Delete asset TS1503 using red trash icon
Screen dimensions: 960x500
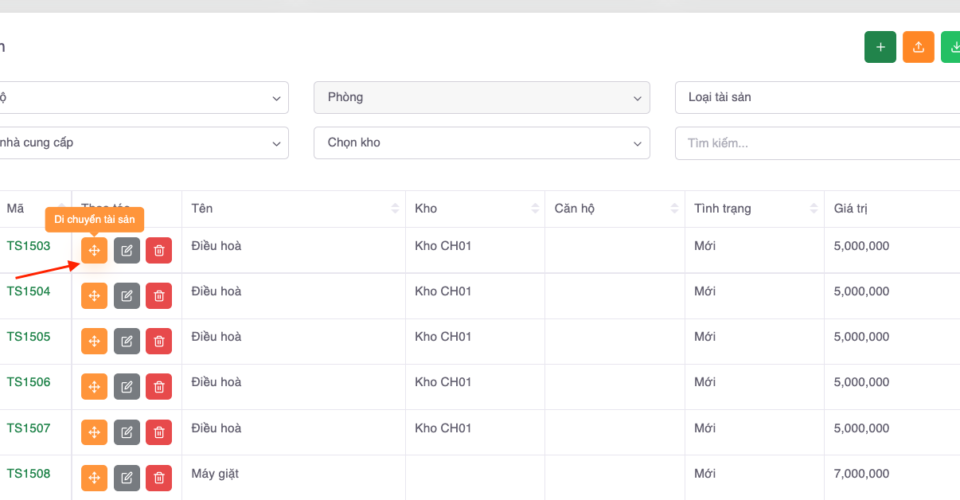158,250
